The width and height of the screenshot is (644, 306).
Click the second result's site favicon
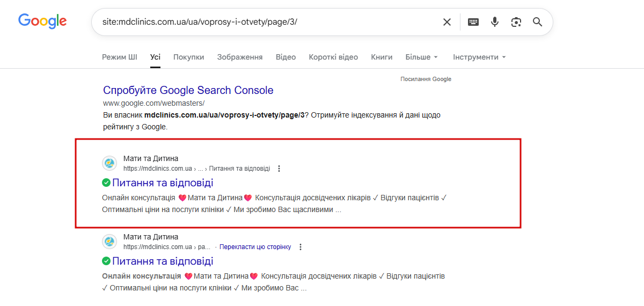109,242
